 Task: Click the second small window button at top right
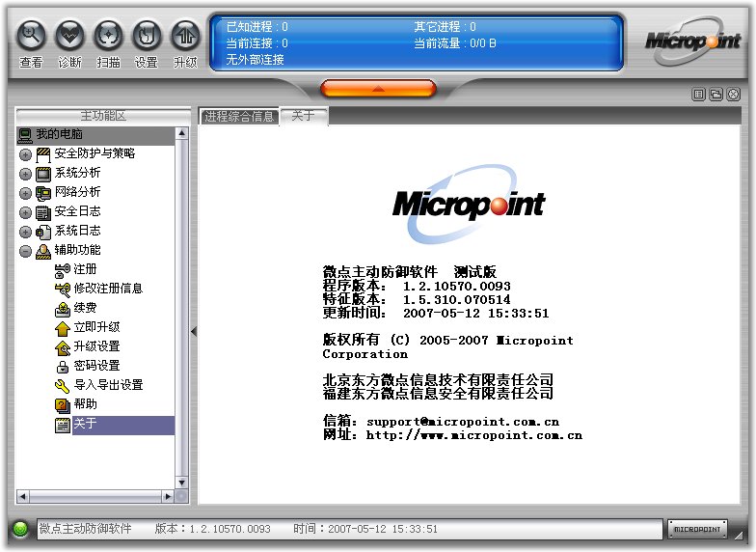[715, 95]
